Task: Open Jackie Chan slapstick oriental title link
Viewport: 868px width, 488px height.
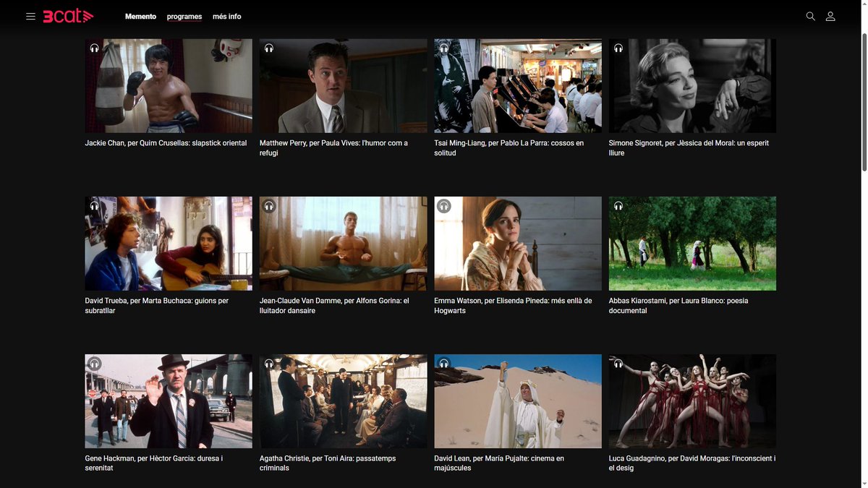Action: click(x=166, y=143)
